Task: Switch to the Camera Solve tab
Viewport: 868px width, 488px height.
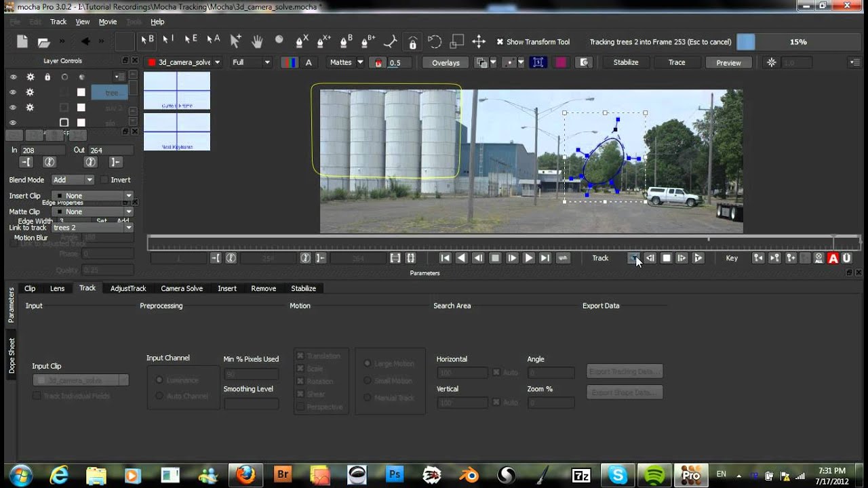Action: click(x=182, y=288)
